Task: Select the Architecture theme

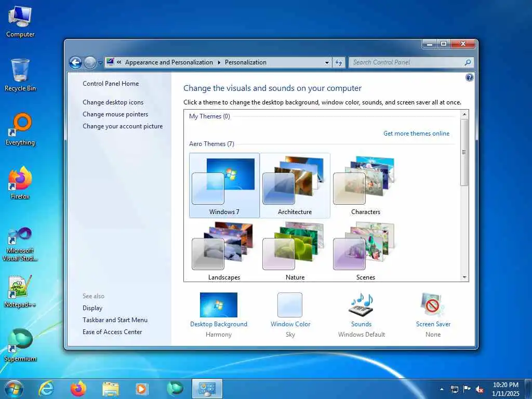Action: tap(295, 185)
